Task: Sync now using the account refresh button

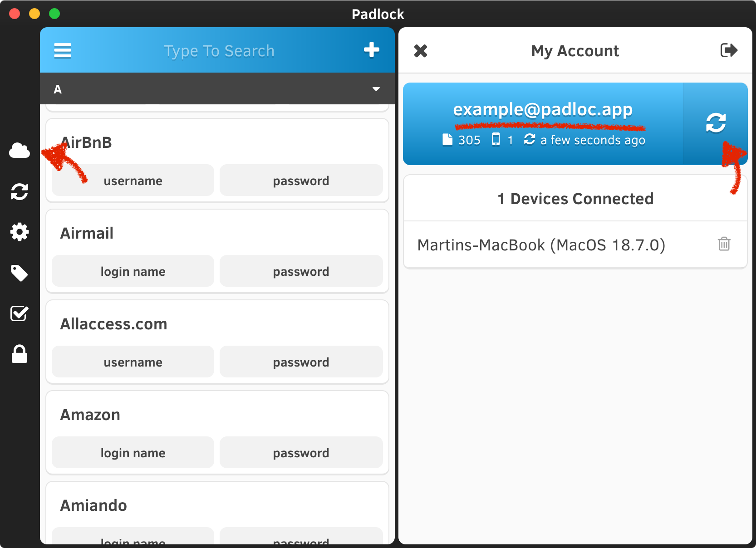Action: [x=716, y=123]
